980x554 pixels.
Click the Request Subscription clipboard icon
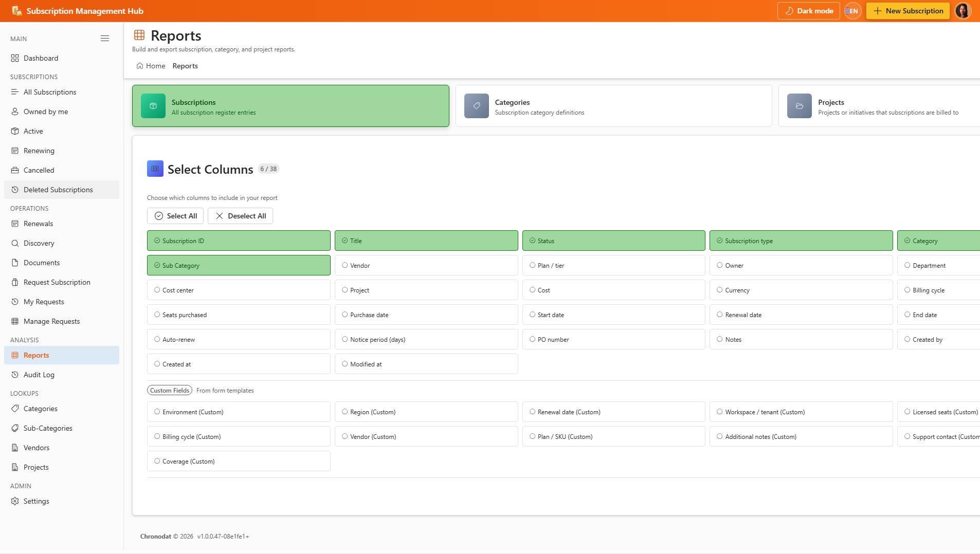point(15,282)
